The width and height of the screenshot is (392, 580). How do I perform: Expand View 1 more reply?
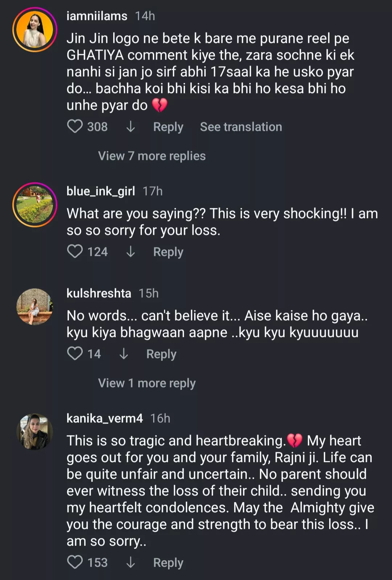[147, 383]
